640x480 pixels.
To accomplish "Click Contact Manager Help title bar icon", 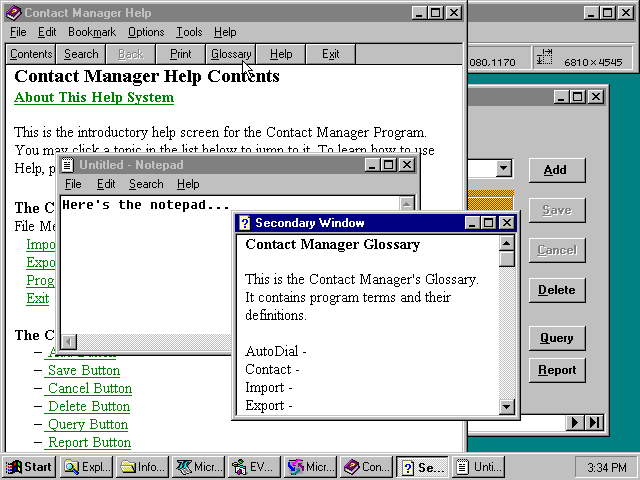I will 13,12.
